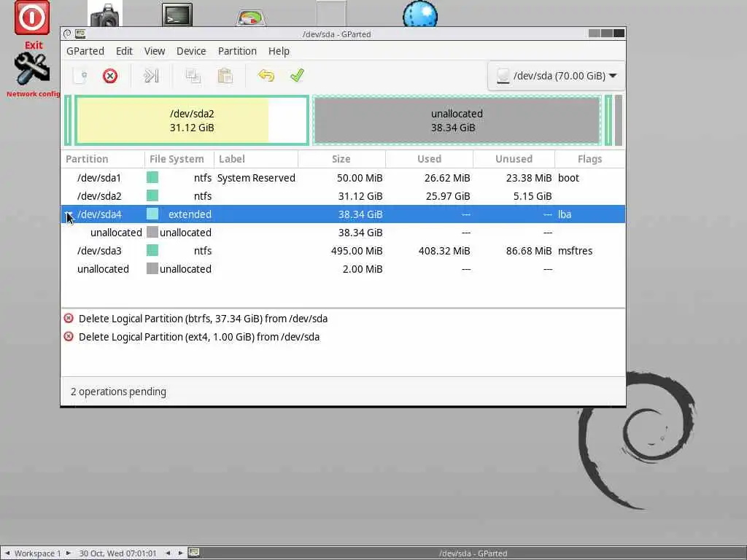Screen dimensions: 747x560
Task: Click red icon beside btrfs delete operation
Action: pyautogui.click(x=69, y=318)
